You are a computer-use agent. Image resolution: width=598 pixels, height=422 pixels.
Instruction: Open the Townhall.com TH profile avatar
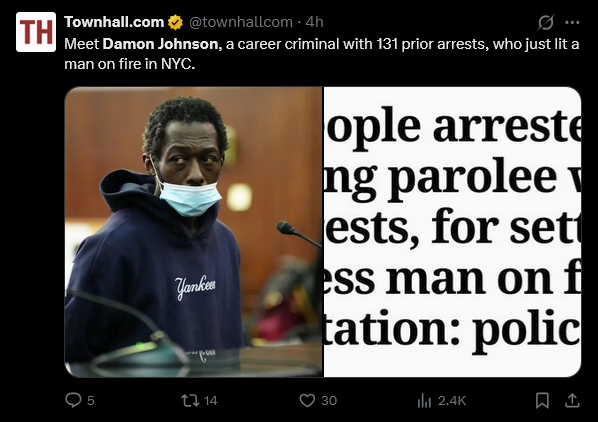click(36, 32)
